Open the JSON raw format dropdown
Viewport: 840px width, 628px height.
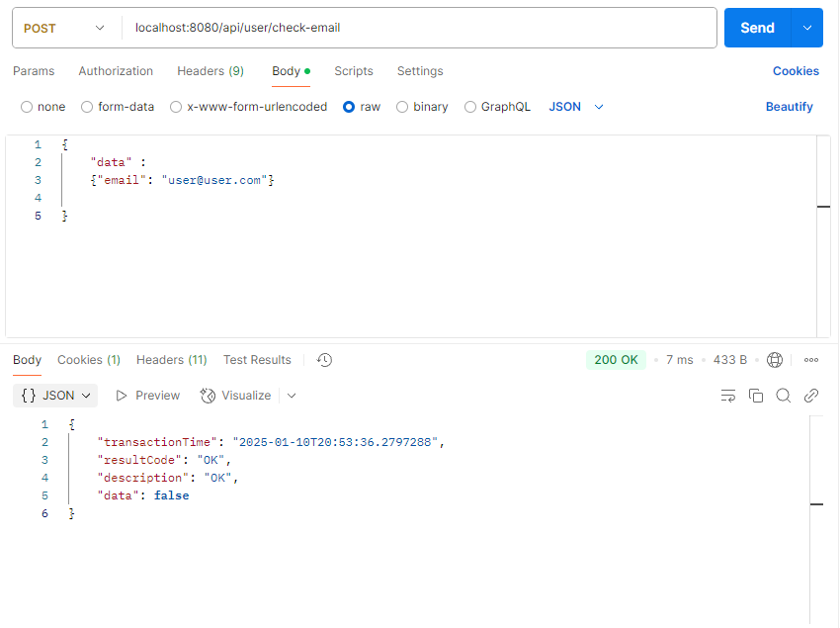(x=576, y=107)
